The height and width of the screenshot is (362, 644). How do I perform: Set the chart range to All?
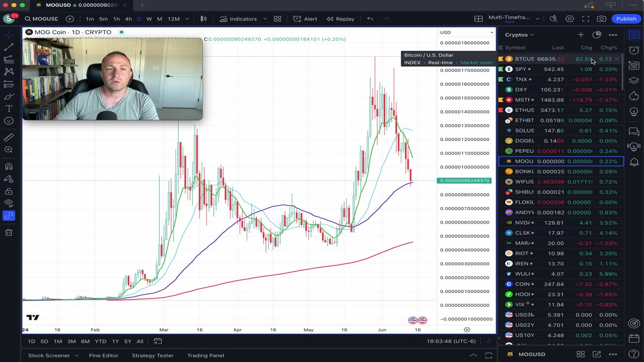click(140, 341)
